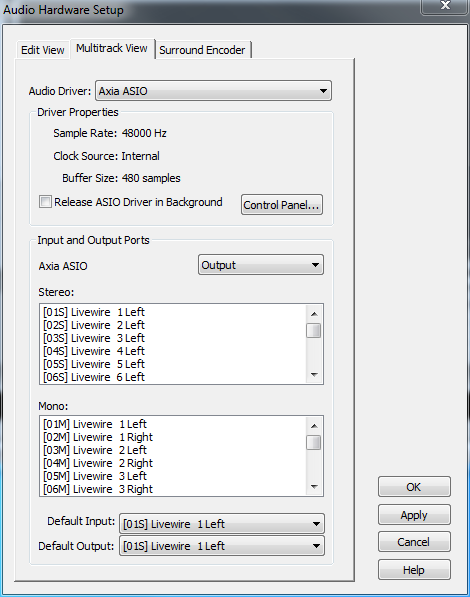
Task: Click down arrow of Stereo list scrollbar
Action: click(314, 375)
